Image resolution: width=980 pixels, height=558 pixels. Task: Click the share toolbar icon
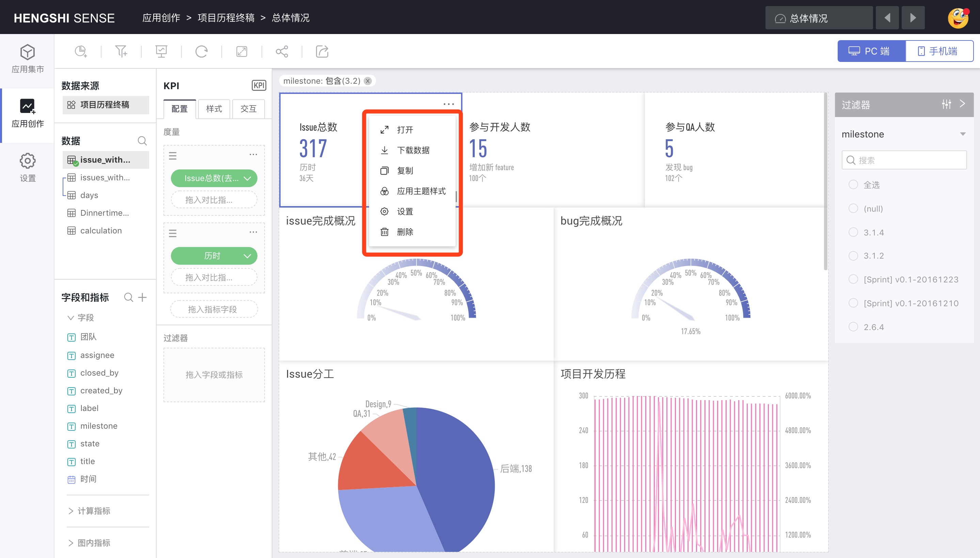(x=282, y=51)
